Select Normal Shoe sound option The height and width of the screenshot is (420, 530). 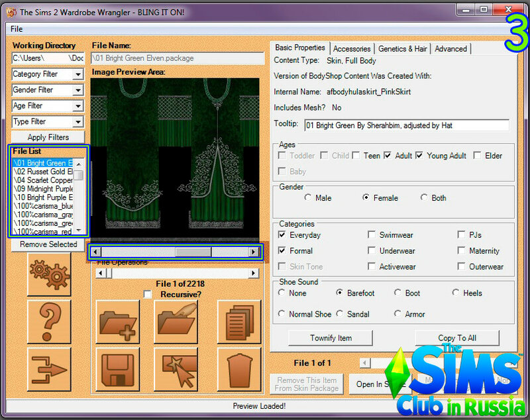pyautogui.click(x=282, y=313)
